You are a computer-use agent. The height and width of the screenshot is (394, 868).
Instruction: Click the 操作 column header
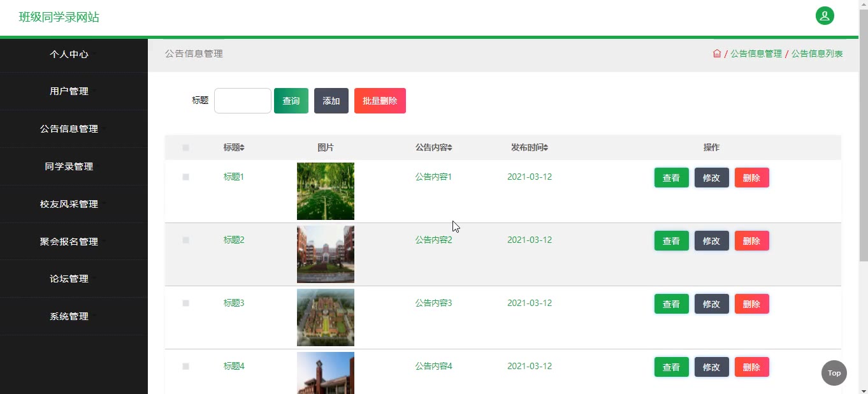[x=711, y=148]
